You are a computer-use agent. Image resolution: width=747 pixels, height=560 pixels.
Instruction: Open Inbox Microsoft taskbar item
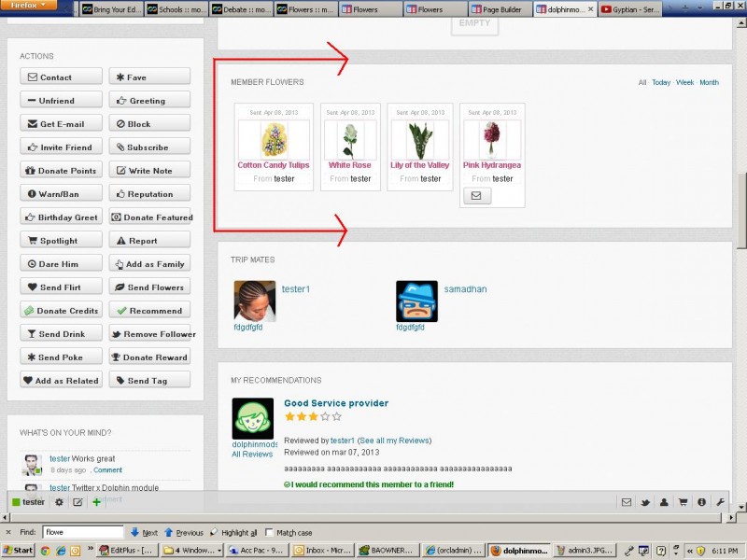pos(320,551)
